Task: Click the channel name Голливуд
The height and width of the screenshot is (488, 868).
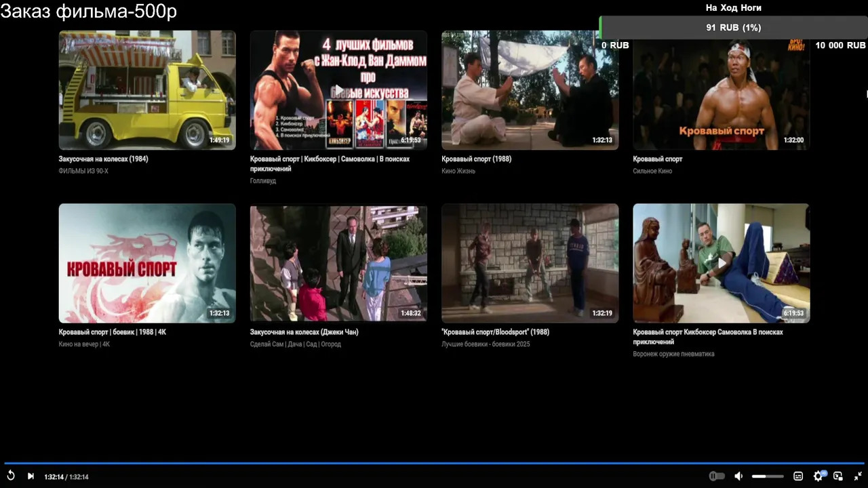Action: coord(263,181)
